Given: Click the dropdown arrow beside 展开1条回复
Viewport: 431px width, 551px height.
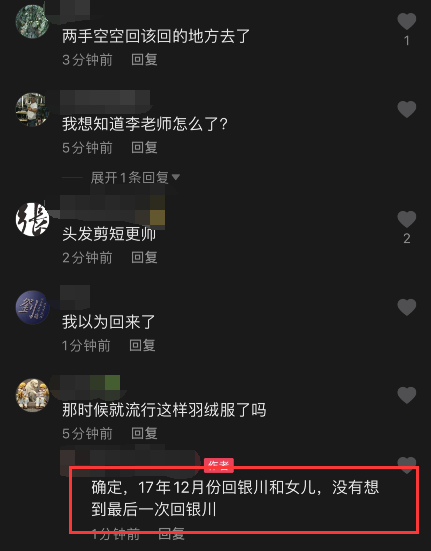Looking at the screenshot, I should click(x=176, y=177).
